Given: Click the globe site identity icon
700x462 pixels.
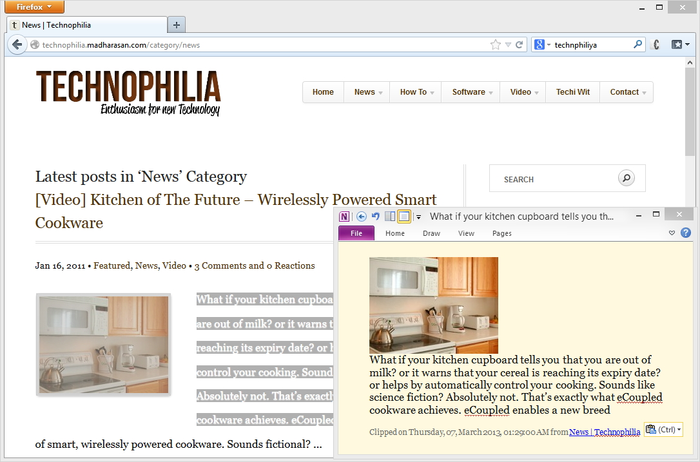Looking at the screenshot, I should [34, 45].
